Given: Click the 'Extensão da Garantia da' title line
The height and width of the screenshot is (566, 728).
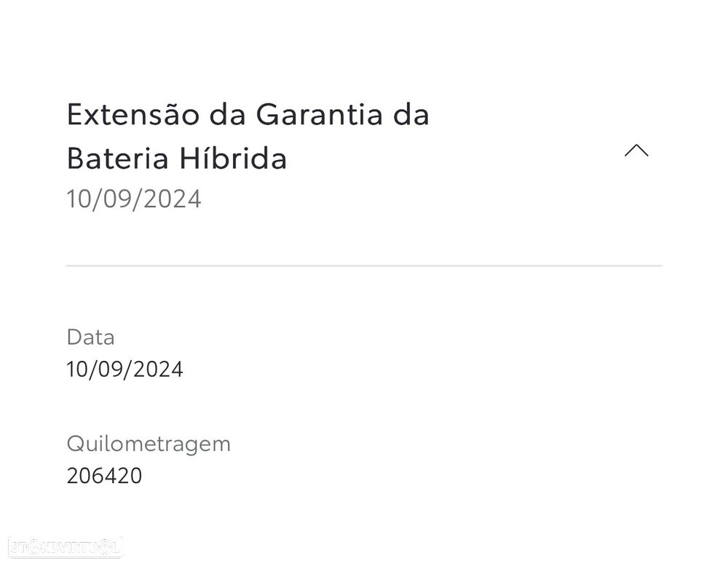Looking at the screenshot, I should 248,115.
